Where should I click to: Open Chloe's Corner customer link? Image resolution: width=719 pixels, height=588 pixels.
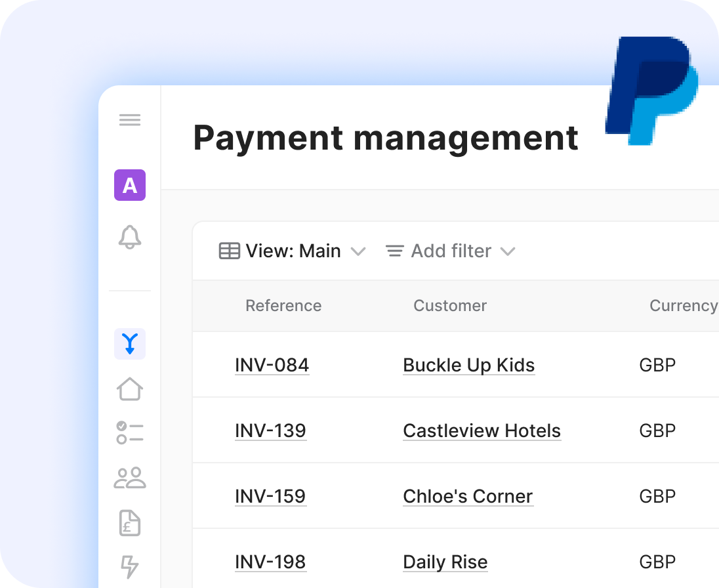click(468, 497)
